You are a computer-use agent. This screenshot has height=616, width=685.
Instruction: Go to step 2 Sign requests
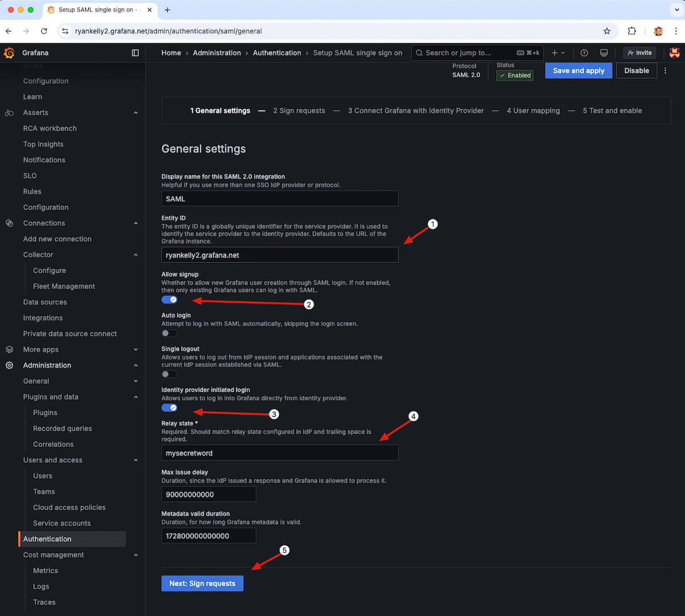[299, 111]
